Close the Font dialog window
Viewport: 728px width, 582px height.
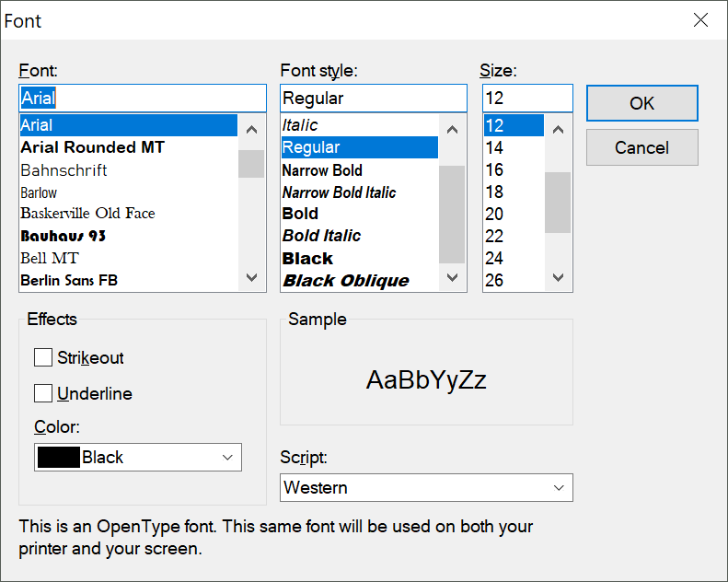tap(701, 20)
